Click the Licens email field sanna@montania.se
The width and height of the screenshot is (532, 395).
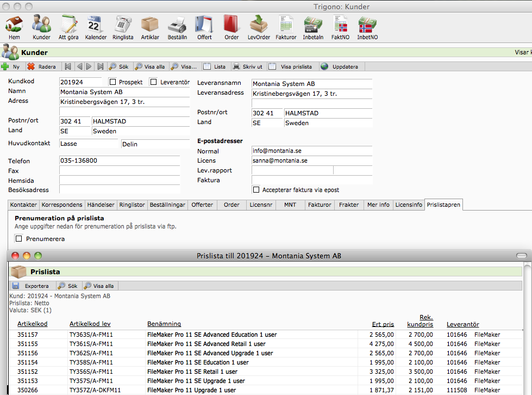[312, 161]
